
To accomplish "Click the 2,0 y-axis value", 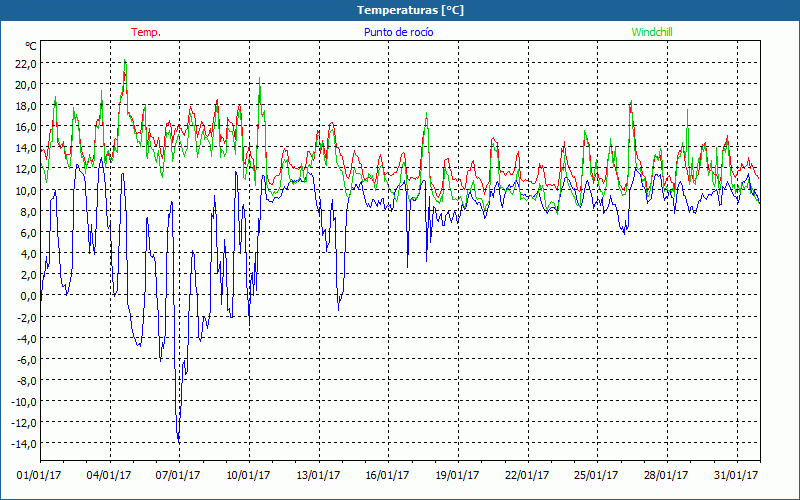I will click(29, 275).
